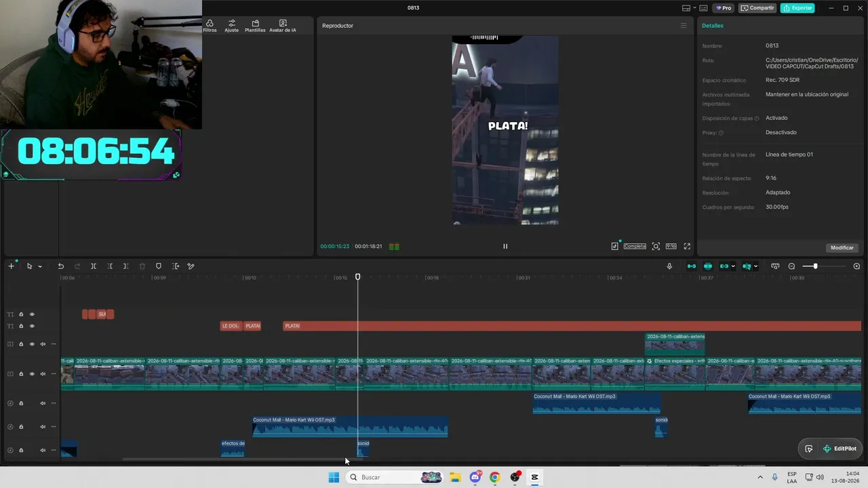The image size is (868, 488).
Task: Lock the second text track with PLATA!
Action: [x=21, y=326]
